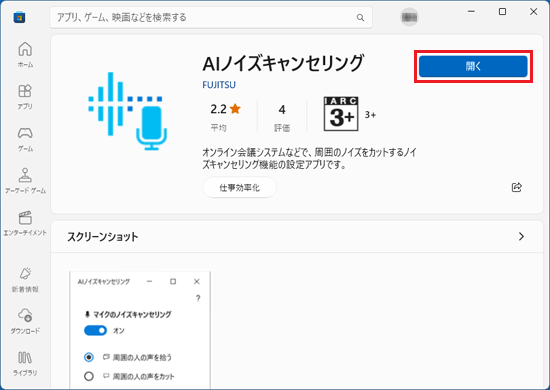550x390 pixels.
Task: Click the 仕事効率化 category tag
Action: tap(240, 188)
